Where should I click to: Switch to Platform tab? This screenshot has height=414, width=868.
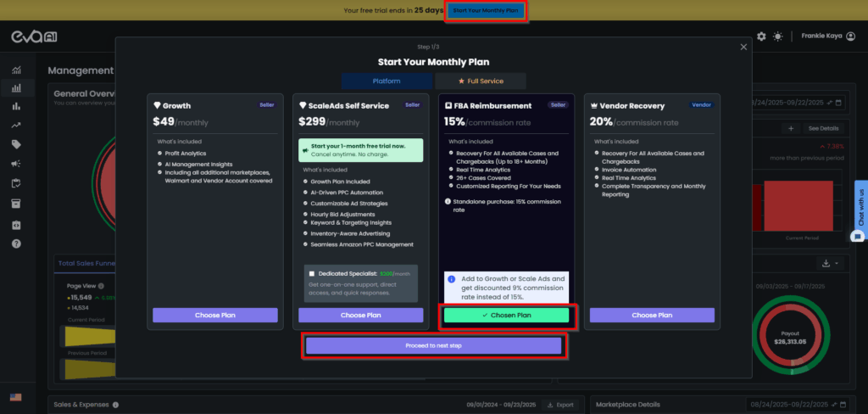387,81
